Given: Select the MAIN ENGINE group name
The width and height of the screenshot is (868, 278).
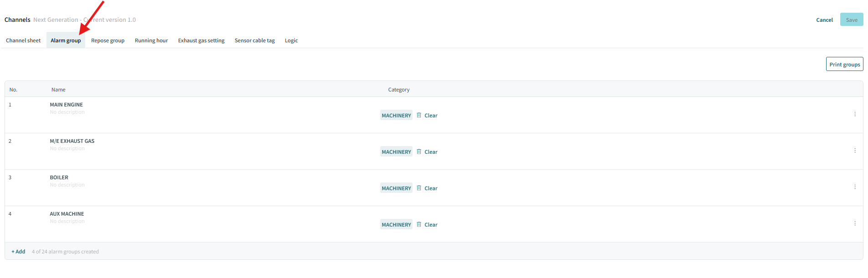Looking at the screenshot, I should click(x=66, y=105).
